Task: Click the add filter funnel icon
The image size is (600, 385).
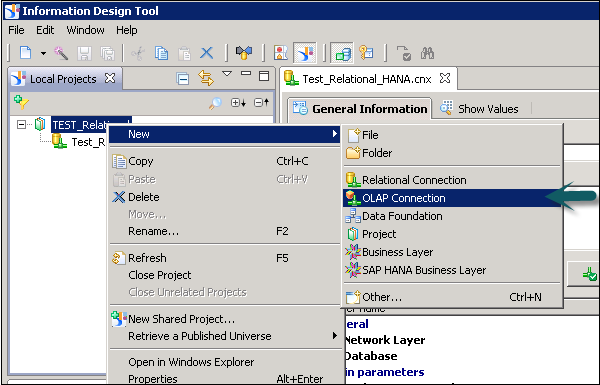Action: point(21,102)
